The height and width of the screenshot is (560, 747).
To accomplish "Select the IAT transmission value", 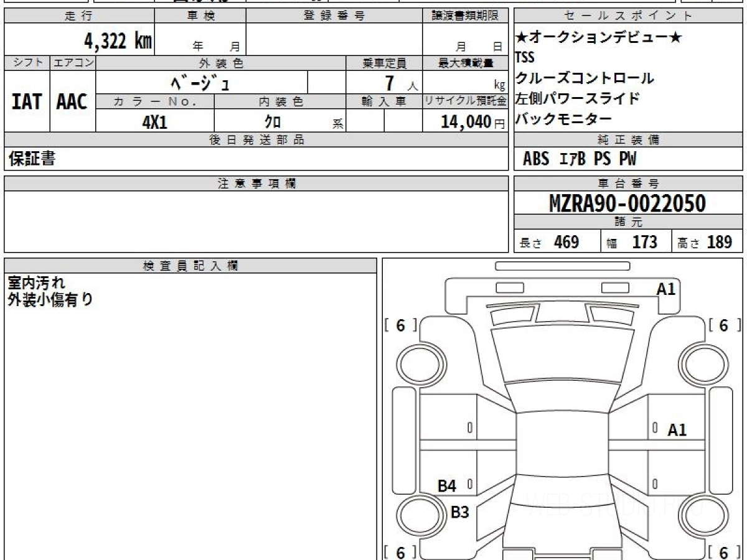I will click(27, 101).
